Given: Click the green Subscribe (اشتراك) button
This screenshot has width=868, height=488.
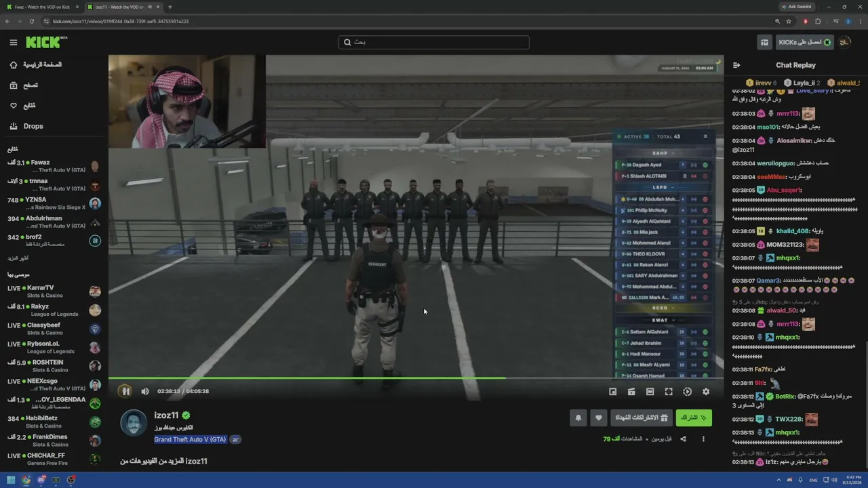Looking at the screenshot, I should [x=694, y=418].
